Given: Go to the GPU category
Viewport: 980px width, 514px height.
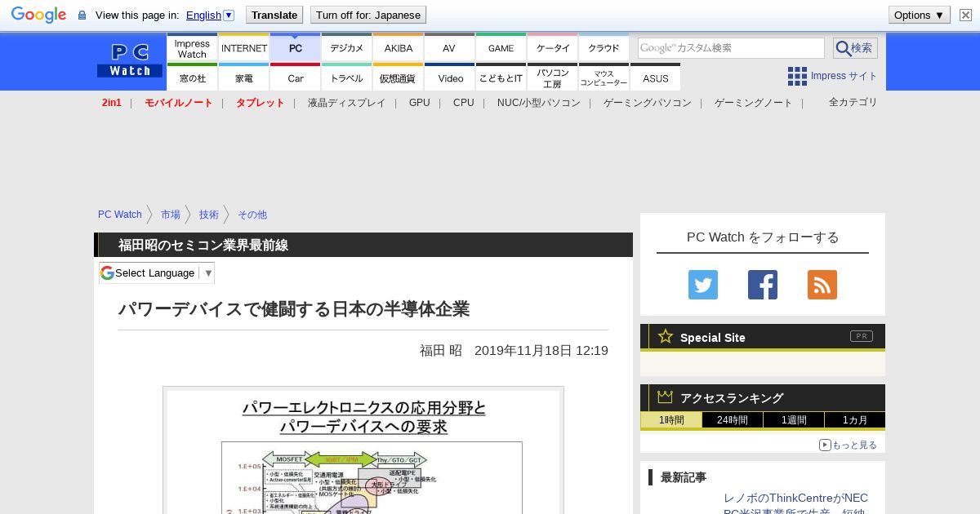Looking at the screenshot, I should [x=420, y=103].
